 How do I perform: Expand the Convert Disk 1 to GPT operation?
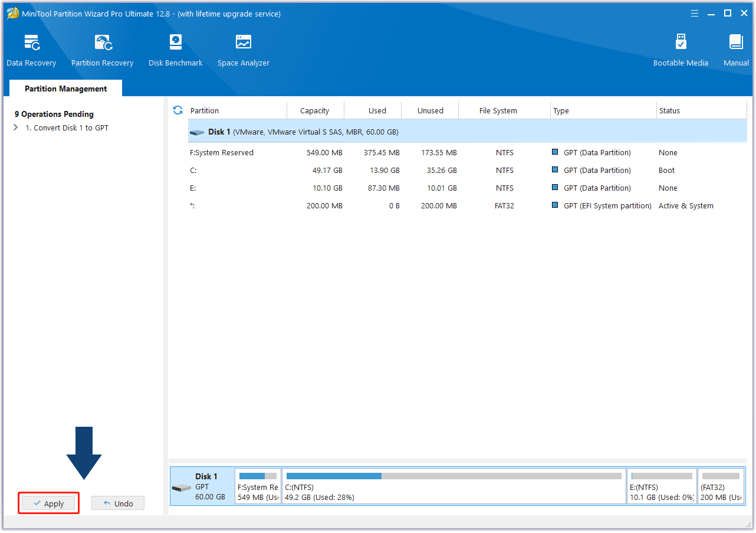click(x=15, y=127)
